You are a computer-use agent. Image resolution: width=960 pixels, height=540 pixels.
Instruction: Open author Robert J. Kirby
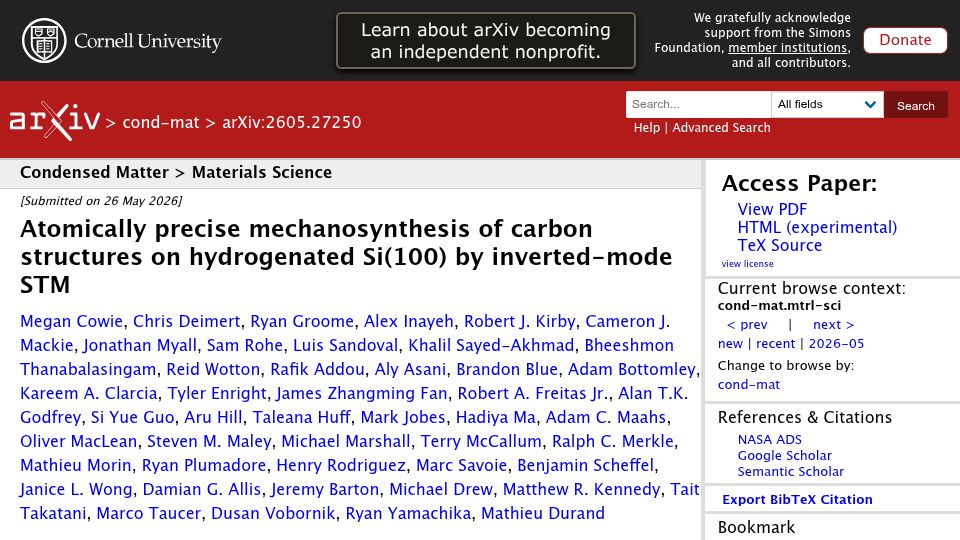tap(520, 321)
